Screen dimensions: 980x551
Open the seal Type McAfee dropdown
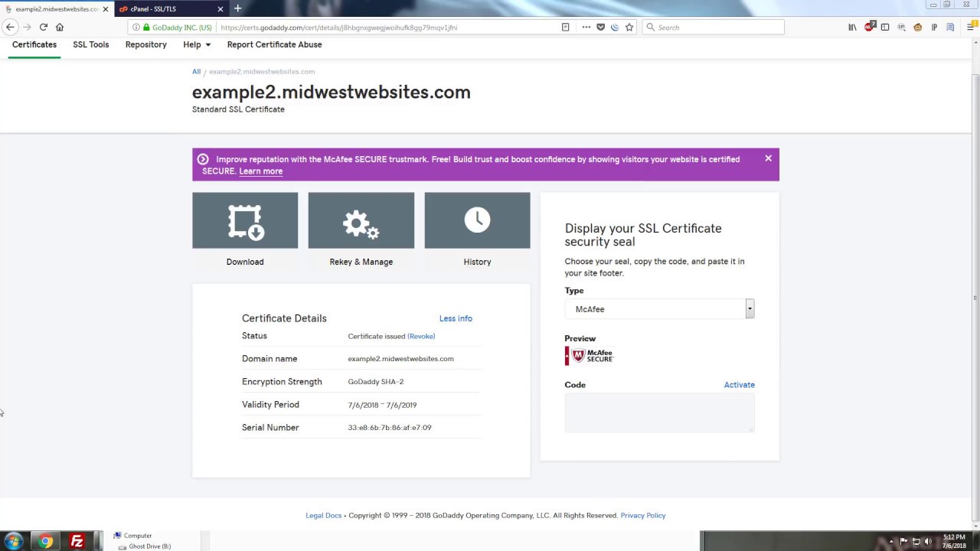point(659,308)
